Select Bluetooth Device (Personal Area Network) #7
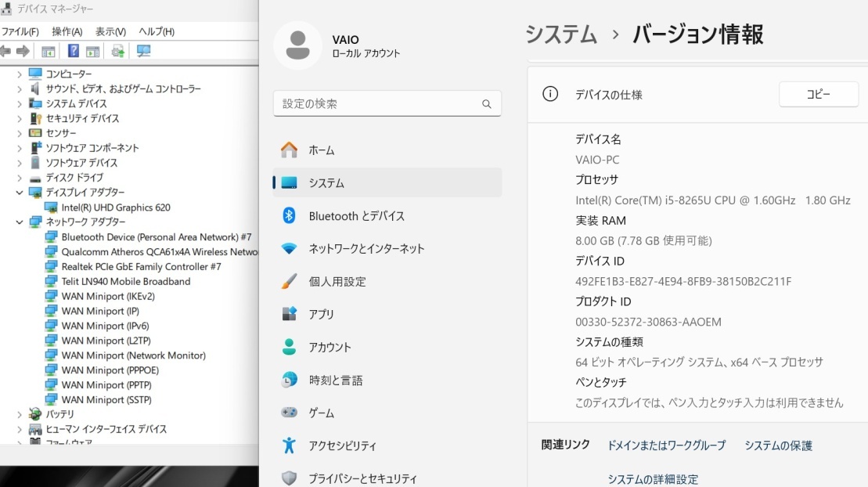 click(x=156, y=237)
